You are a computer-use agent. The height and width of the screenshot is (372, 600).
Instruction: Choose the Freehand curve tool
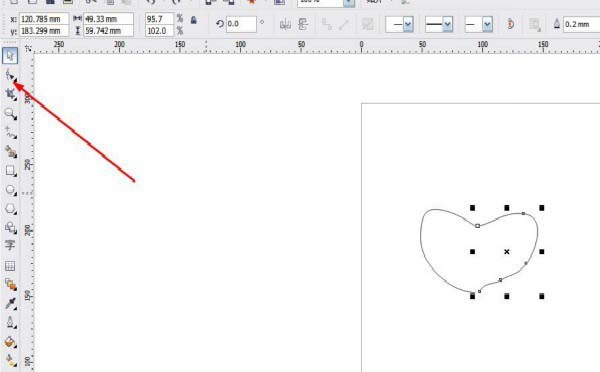pyautogui.click(x=10, y=132)
